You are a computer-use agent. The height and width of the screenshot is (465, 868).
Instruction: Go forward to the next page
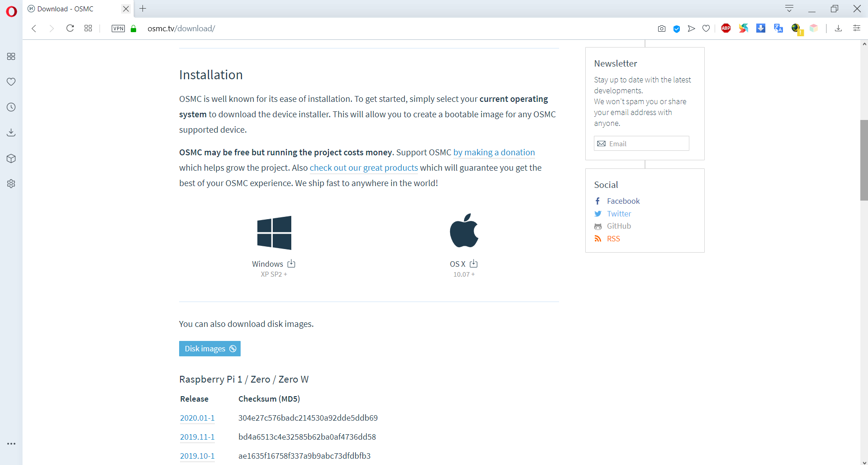click(x=52, y=29)
